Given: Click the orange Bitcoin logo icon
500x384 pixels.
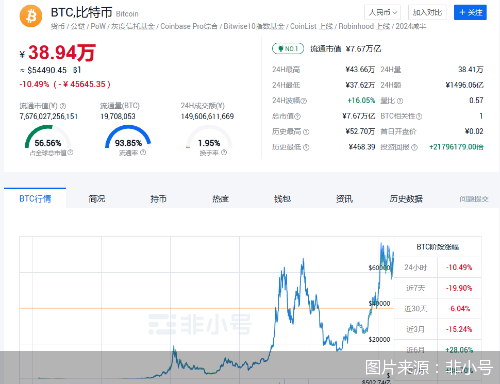Looking at the screenshot, I should (31, 16).
